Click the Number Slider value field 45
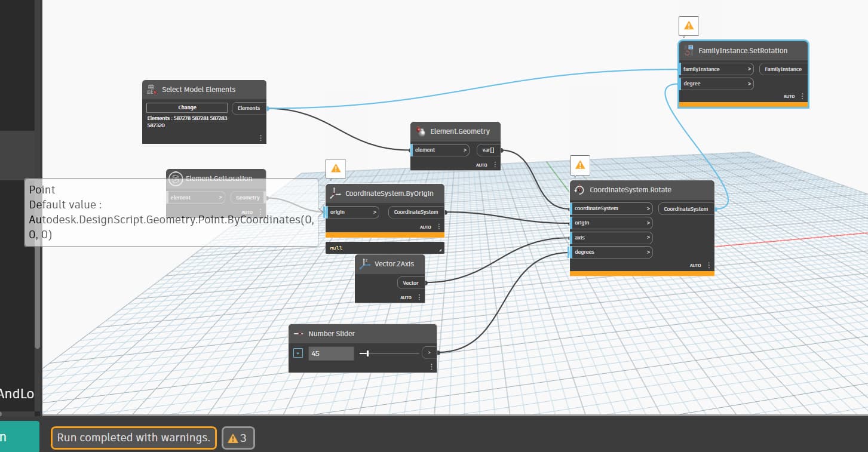This screenshot has height=452, width=868. pyautogui.click(x=331, y=353)
